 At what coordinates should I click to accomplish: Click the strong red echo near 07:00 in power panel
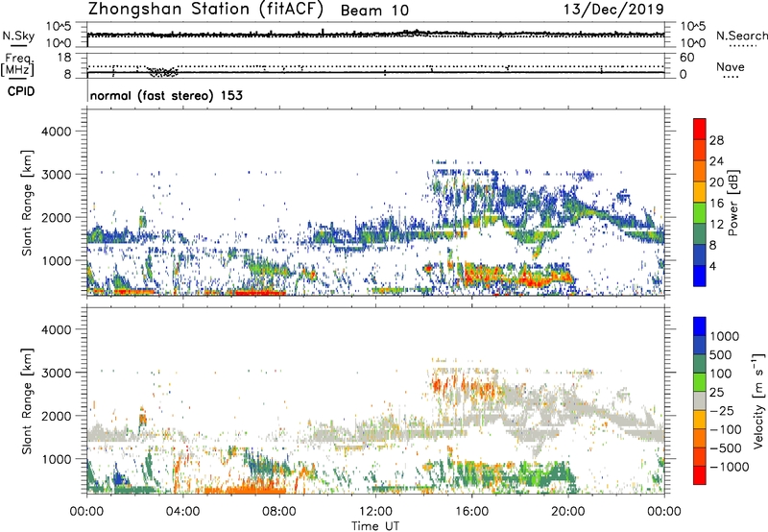[x=259, y=293]
